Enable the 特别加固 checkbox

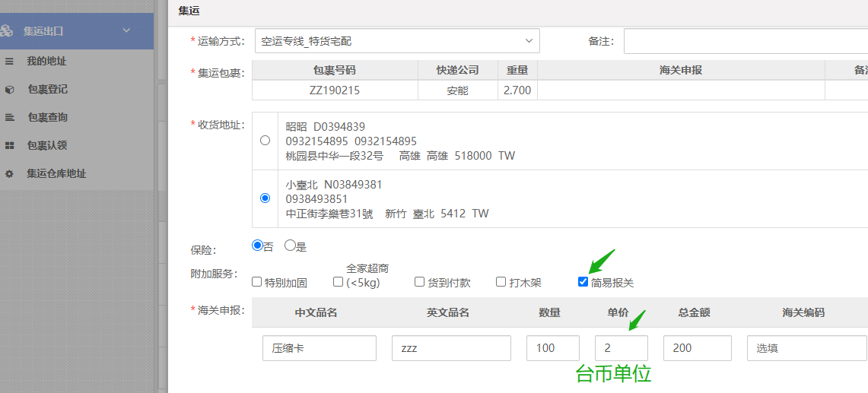pos(257,282)
